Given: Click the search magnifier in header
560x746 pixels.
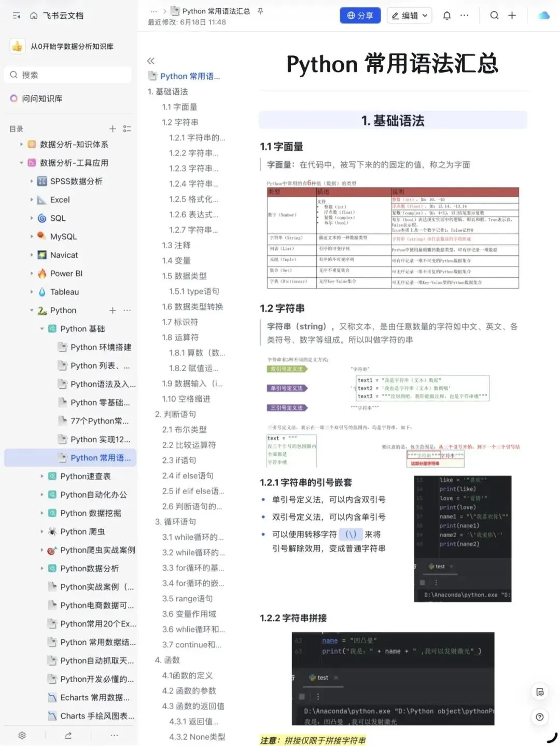Looking at the screenshot, I should click(x=494, y=16).
